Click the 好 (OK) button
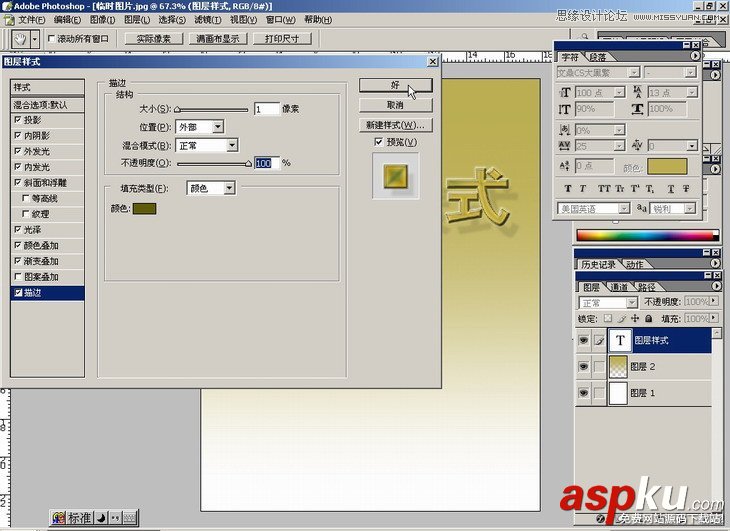The width and height of the screenshot is (730, 531). [x=395, y=85]
